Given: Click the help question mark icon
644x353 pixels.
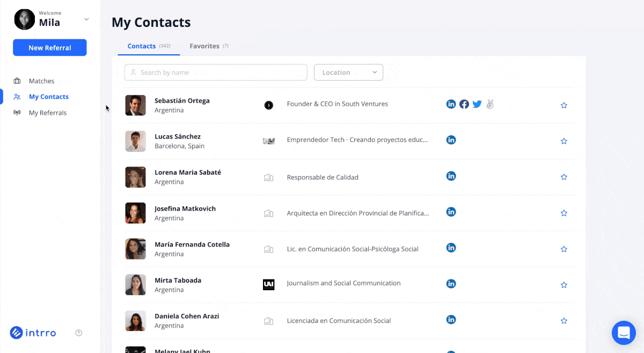Looking at the screenshot, I should (x=79, y=333).
